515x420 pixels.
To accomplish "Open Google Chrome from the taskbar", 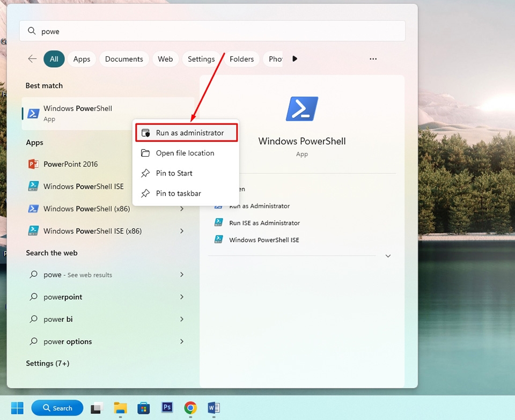I will click(190, 408).
